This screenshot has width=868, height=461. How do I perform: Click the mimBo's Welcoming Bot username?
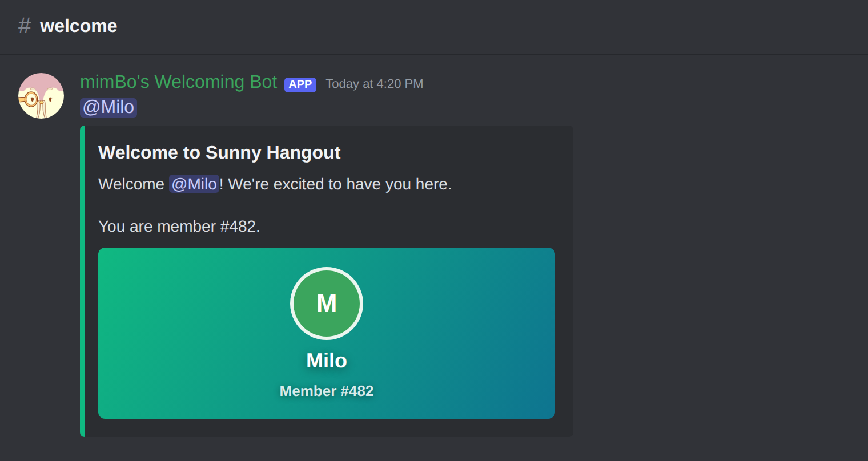coord(179,82)
